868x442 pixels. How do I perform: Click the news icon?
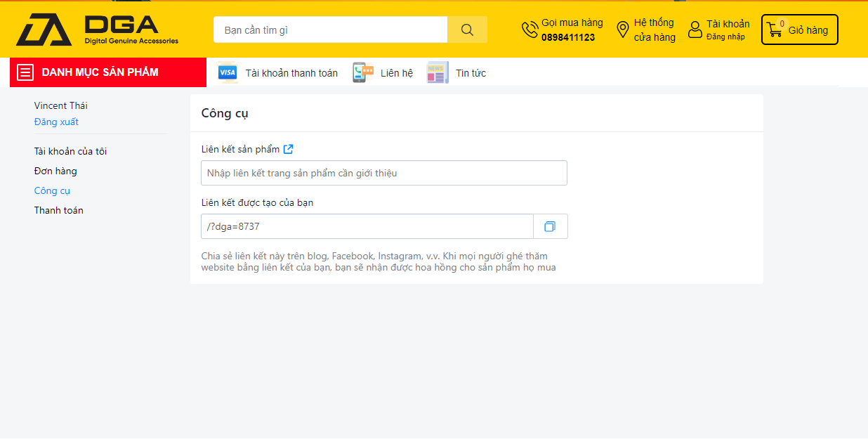(437, 72)
